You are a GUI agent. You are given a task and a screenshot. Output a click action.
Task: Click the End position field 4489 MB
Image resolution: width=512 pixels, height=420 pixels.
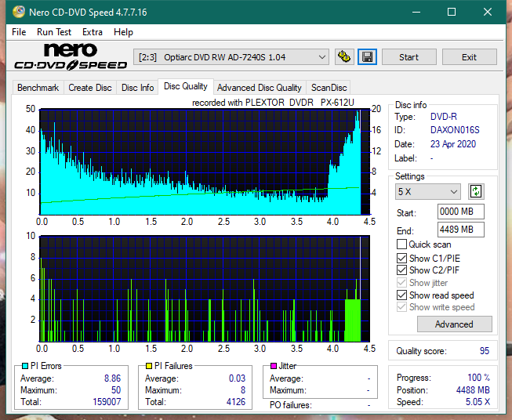point(461,230)
